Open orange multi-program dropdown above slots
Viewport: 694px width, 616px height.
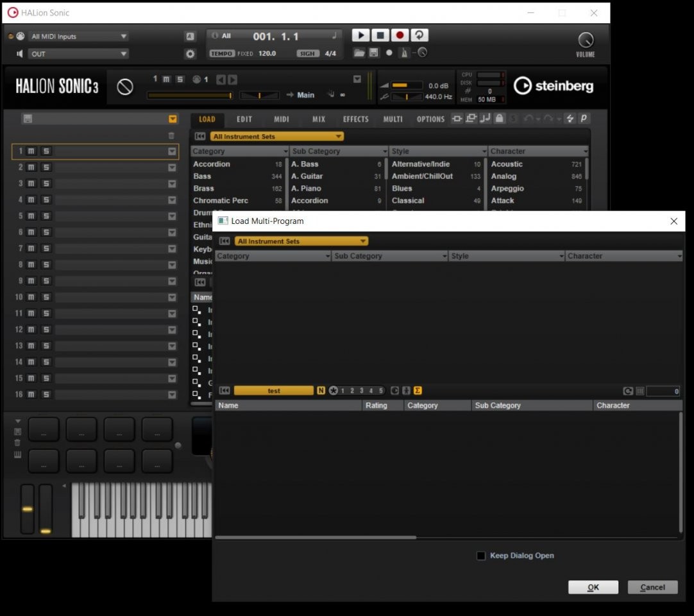[173, 119]
